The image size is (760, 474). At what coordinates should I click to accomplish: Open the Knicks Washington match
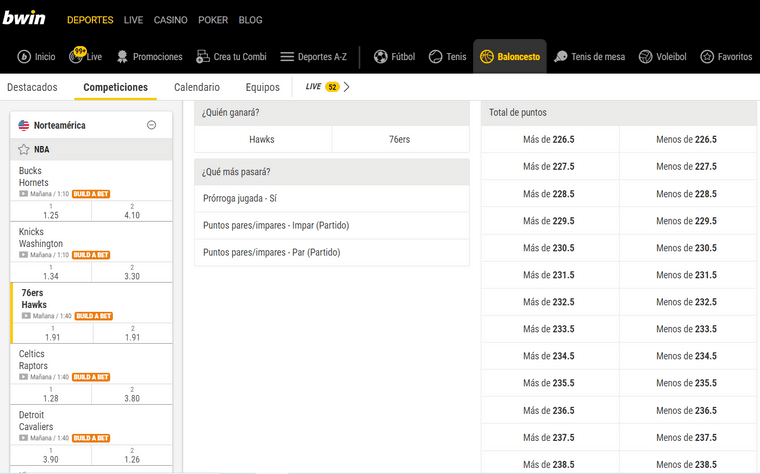(x=91, y=242)
